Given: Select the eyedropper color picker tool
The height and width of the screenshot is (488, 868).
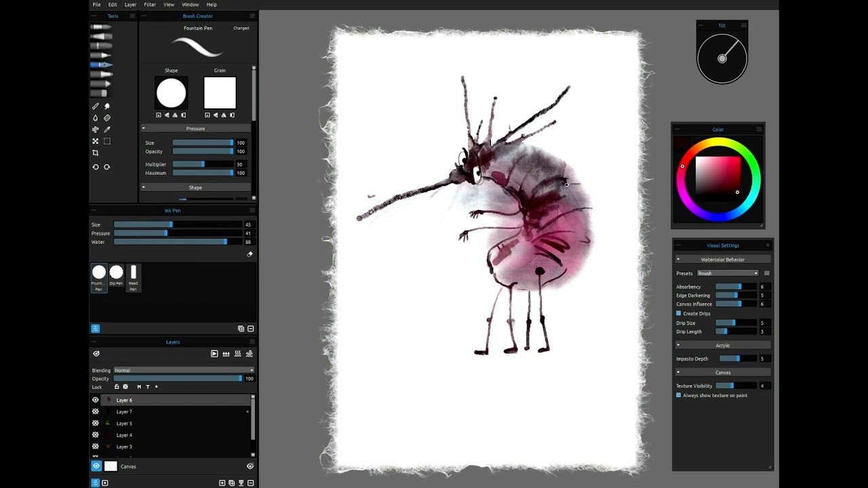Looking at the screenshot, I should click(107, 129).
